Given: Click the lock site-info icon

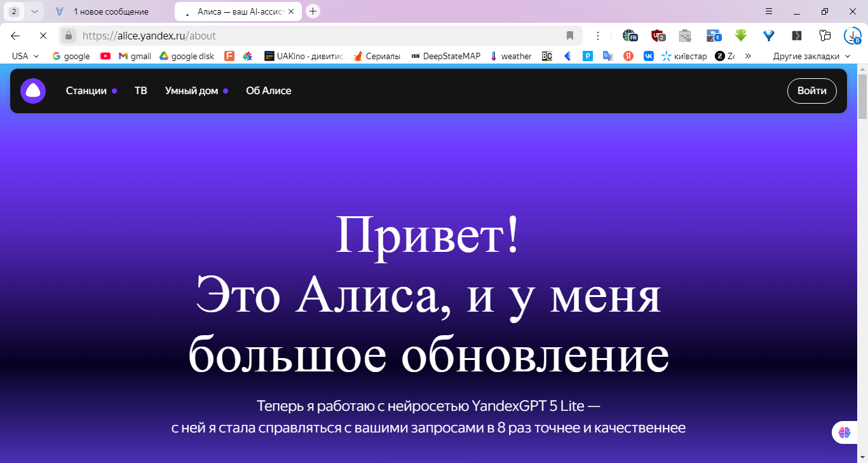Looking at the screenshot, I should tap(69, 36).
